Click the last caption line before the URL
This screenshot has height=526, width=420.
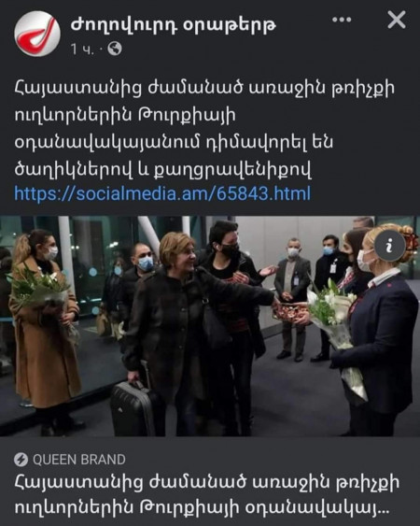(x=163, y=168)
